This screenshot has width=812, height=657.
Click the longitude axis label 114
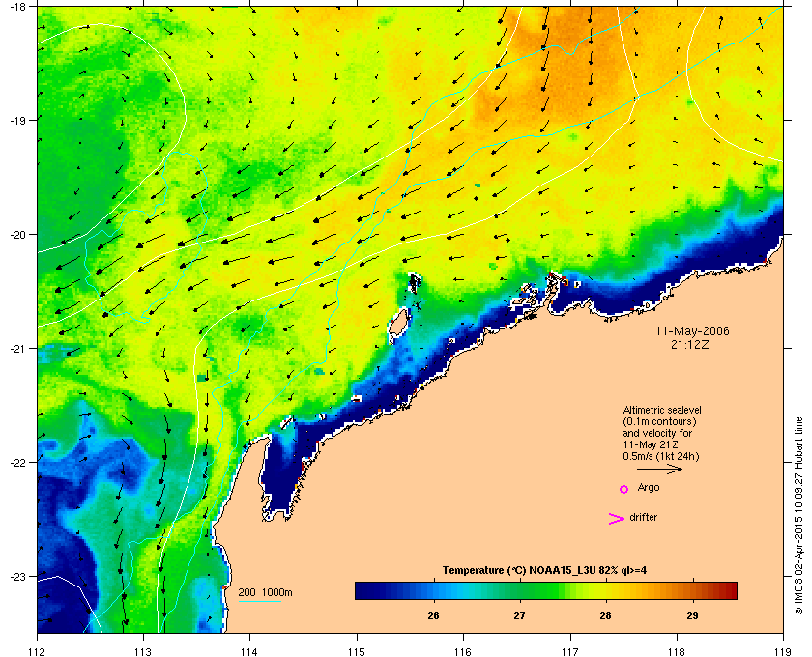coord(249,652)
